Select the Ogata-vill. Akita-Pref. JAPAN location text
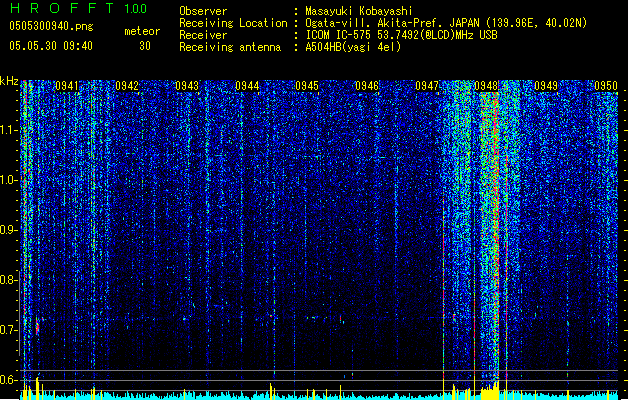The height and width of the screenshot is (400, 629). coord(446,23)
